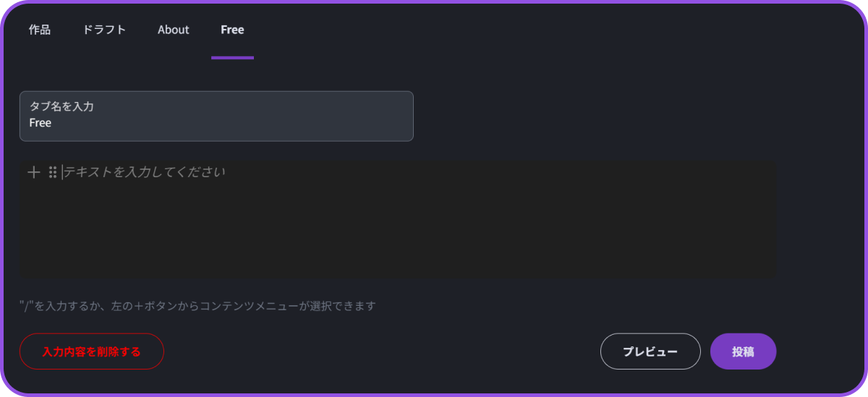Click the テキストを入力してください placeholder text

[x=145, y=172]
